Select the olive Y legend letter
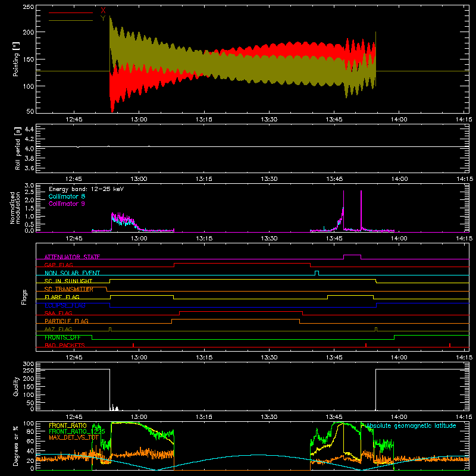 (103, 18)
